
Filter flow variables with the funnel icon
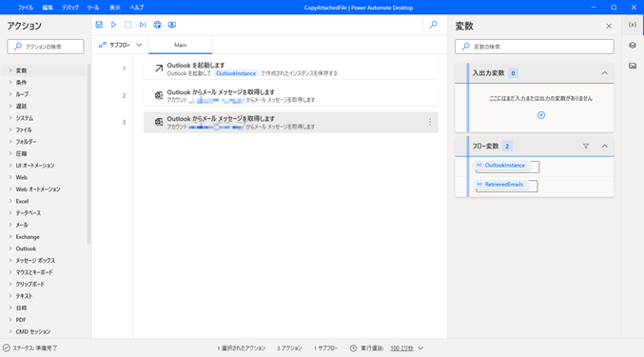586,146
